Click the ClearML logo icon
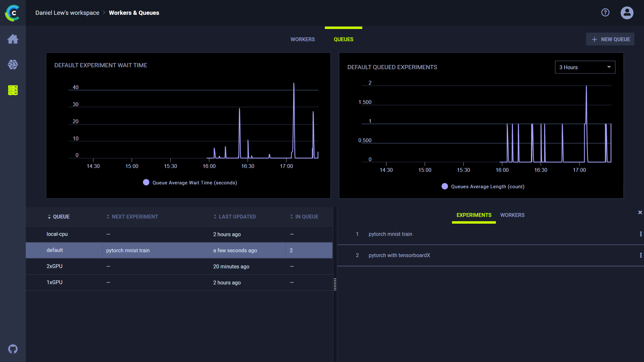 click(13, 13)
